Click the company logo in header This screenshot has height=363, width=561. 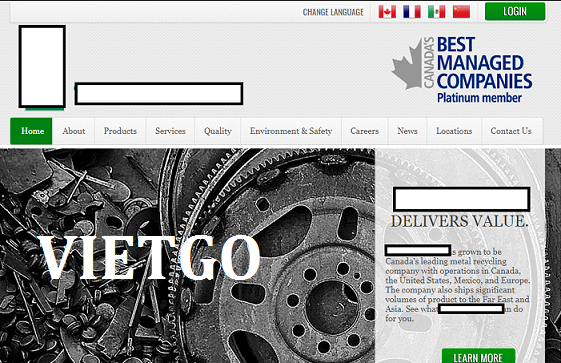[42, 67]
